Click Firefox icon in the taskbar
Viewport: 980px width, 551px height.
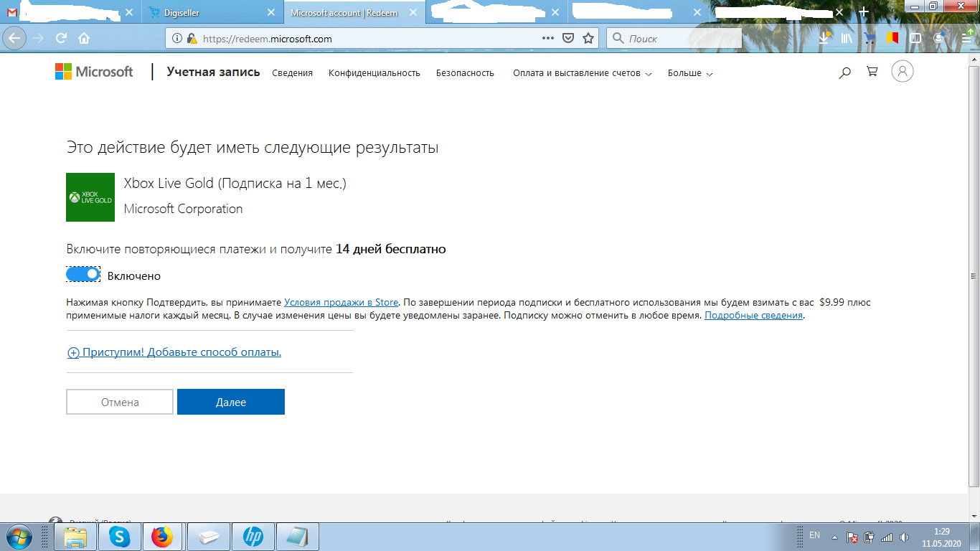pos(163,537)
